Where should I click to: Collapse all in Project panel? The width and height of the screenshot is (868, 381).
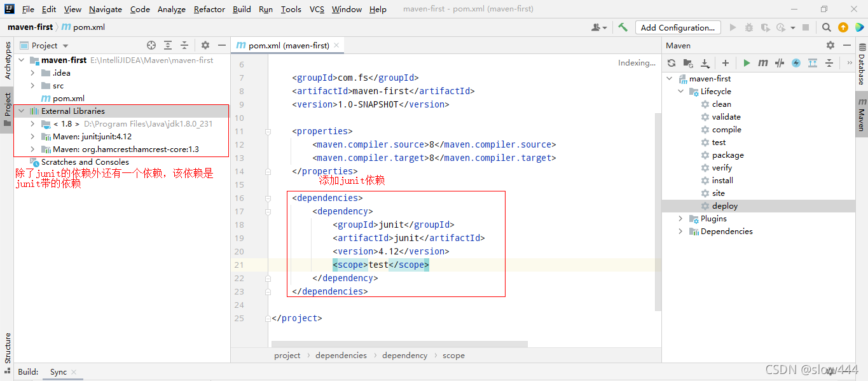pyautogui.click(x=184, y=45)
